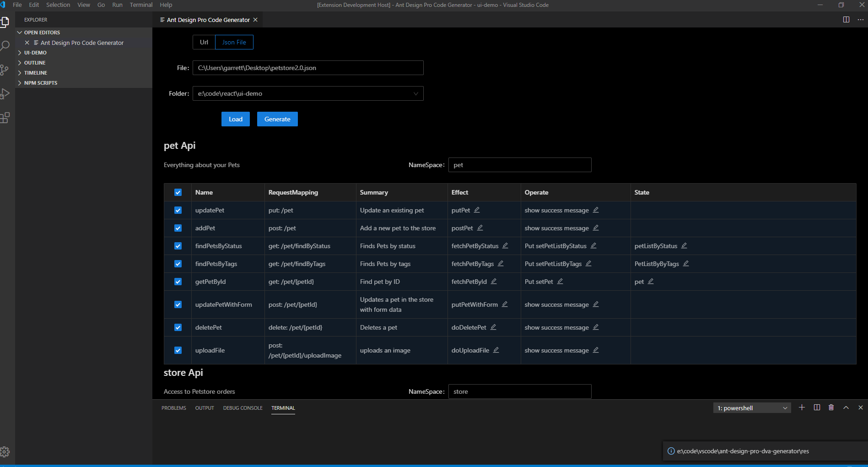This screenshot has height=467, width=868.
Task: Click the Generate button
Action: 277,119
